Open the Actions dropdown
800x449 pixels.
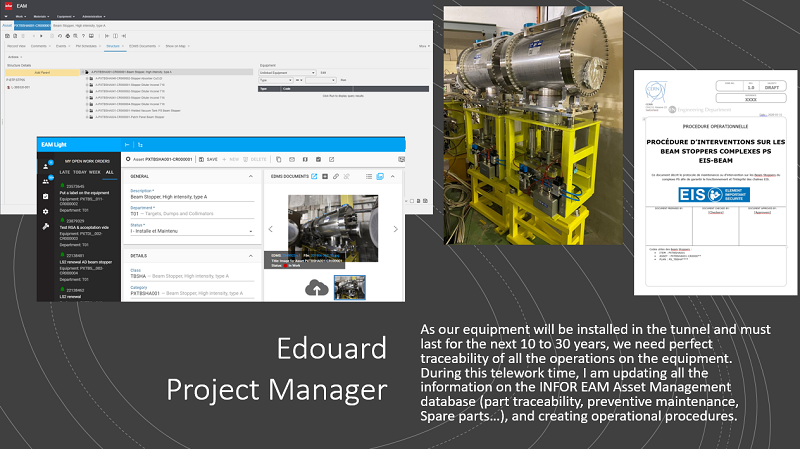pos(14,57)
